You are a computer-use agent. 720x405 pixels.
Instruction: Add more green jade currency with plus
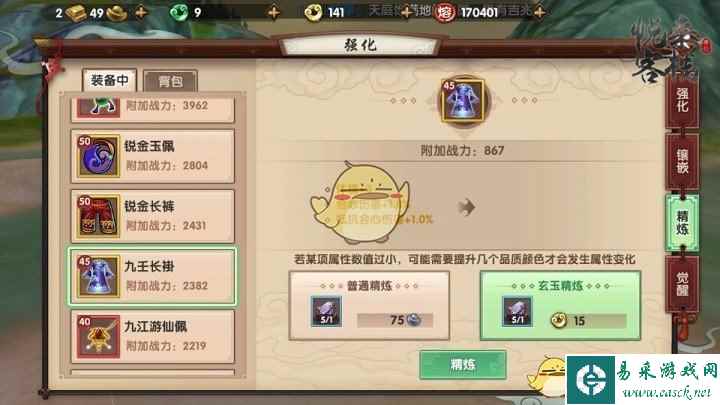pyautogui.click(x=274, y=12)
